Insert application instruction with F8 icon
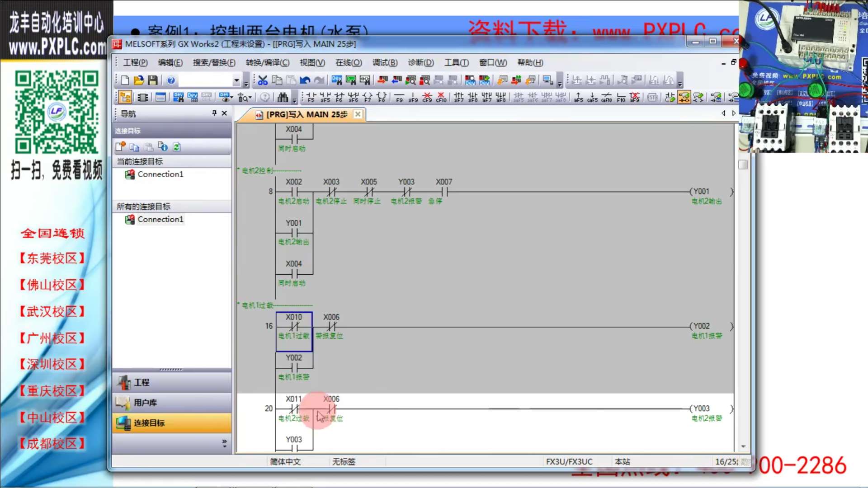This screenshot has height=488, width=868. pyautogui.click(x=382, y=97)
